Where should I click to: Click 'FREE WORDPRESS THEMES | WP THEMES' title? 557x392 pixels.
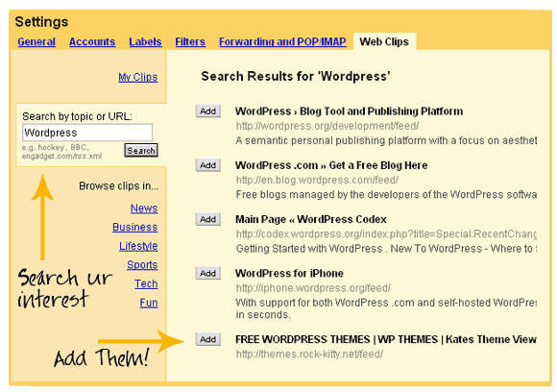[x=386, y=339]
